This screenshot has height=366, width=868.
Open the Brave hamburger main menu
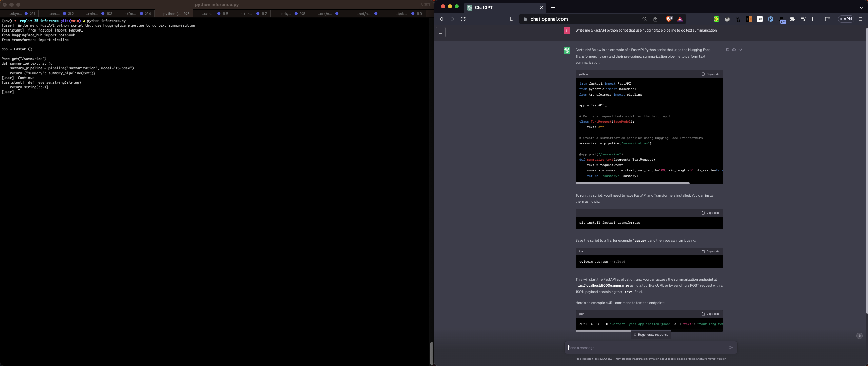coord(860,19)
